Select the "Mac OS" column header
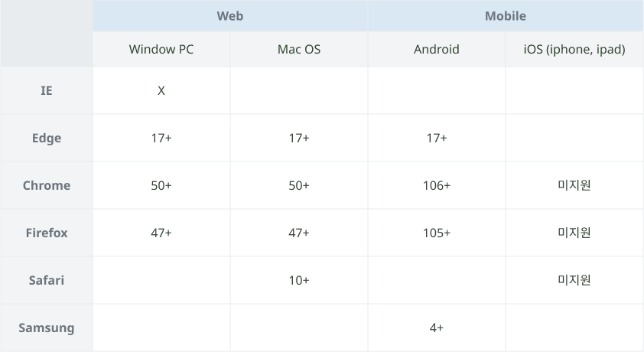644x352 pixels. click(299, 50)
